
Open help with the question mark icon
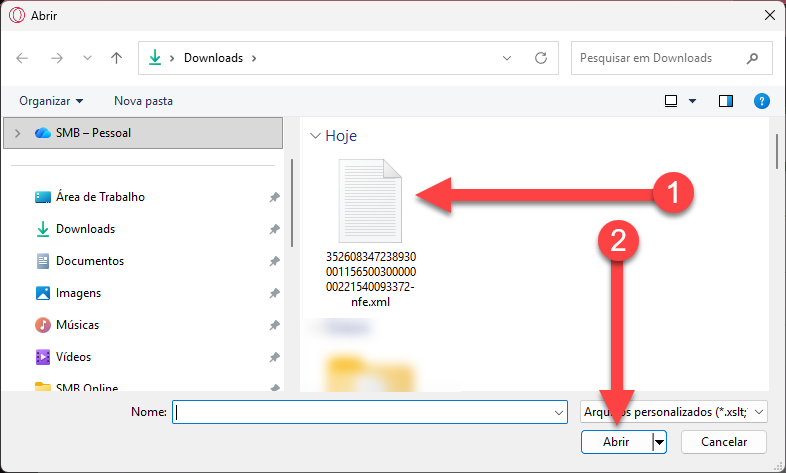(761, 101)
